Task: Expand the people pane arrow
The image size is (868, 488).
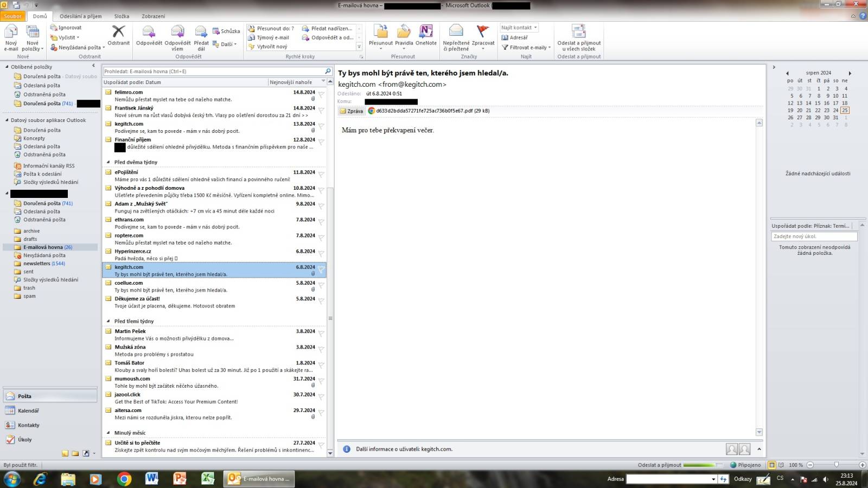Action: coord(759,449)
